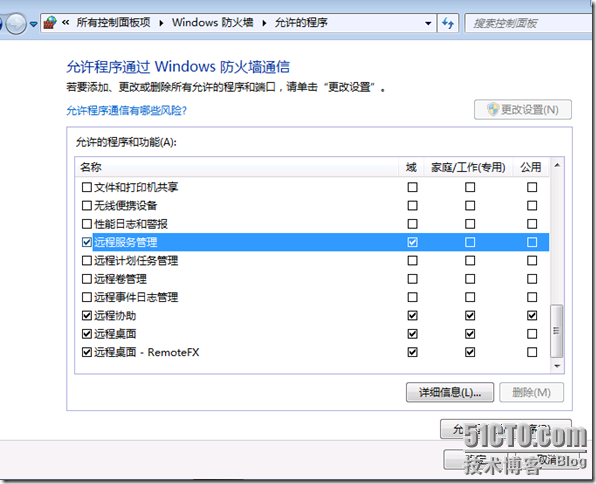Check 公用 checkbox for 远程桌面
Viewport: 596px width, 484px height.
(532, 334)
